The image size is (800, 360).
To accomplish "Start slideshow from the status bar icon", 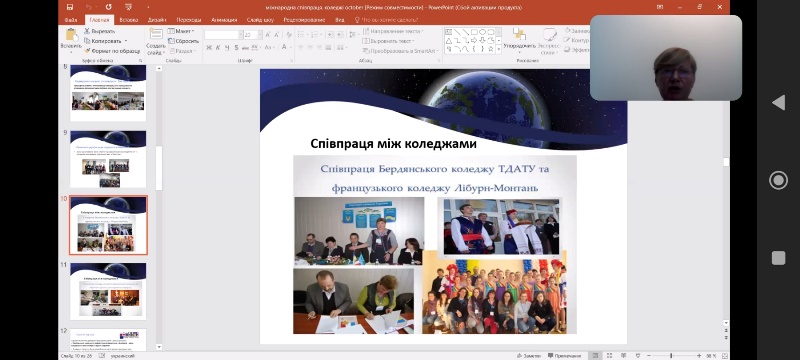I will coord(638,355).
